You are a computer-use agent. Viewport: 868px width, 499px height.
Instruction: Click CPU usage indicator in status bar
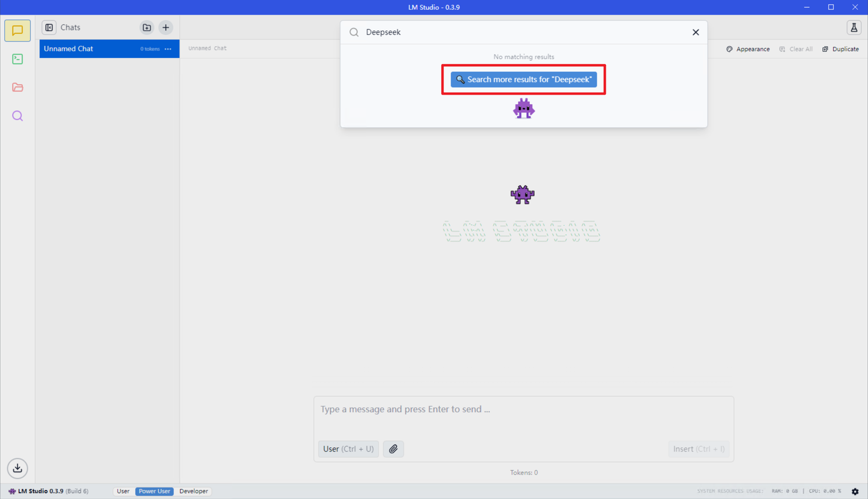(825, 491)
